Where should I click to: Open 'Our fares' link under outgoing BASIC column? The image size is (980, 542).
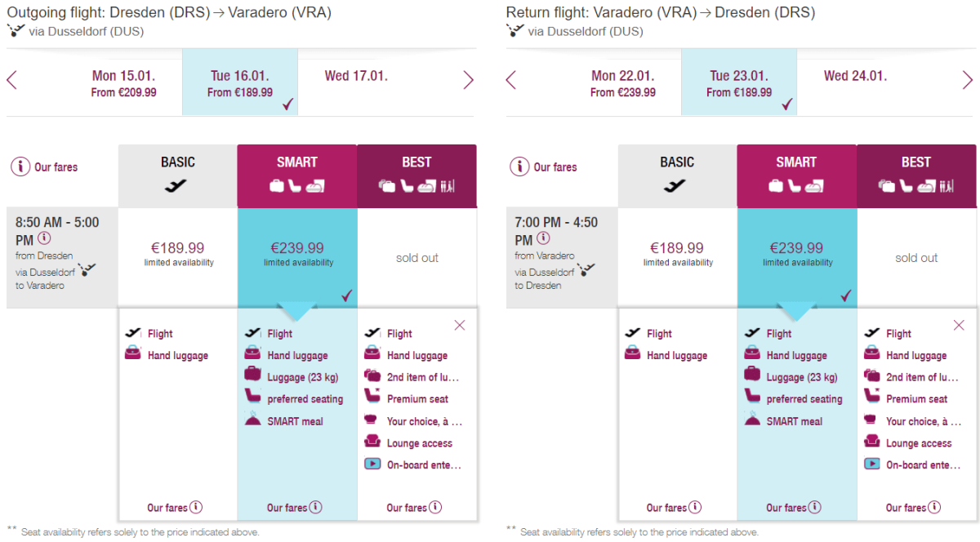tap(174, 508)
